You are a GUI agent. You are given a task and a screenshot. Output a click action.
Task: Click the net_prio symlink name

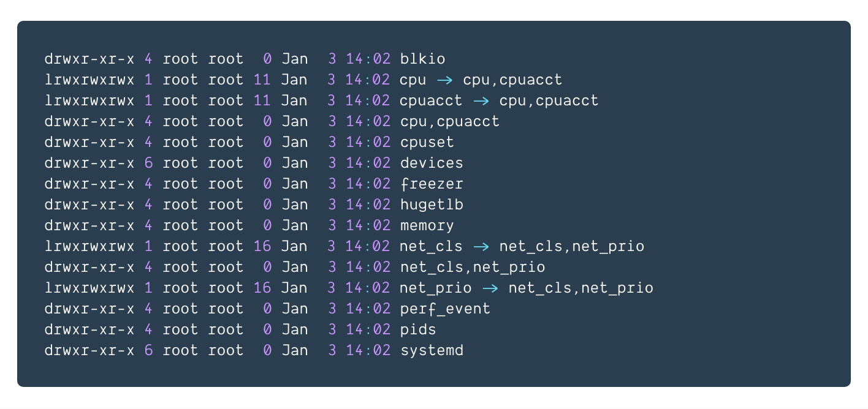pos(436,288)
